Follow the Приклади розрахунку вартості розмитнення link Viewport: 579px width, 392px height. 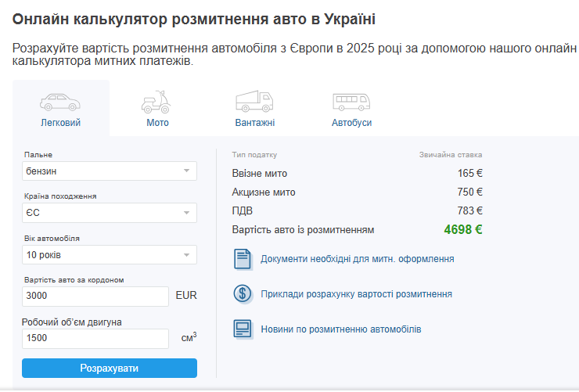click(x=356, y=294)
